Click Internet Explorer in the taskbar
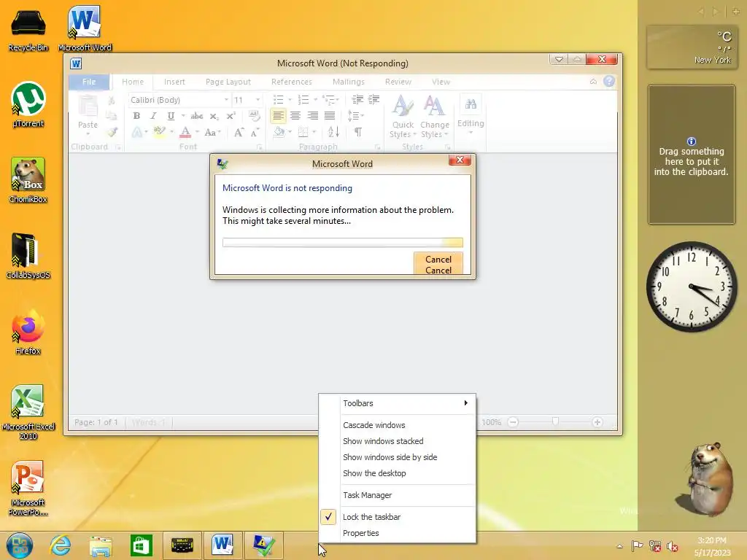 [61, 545]
